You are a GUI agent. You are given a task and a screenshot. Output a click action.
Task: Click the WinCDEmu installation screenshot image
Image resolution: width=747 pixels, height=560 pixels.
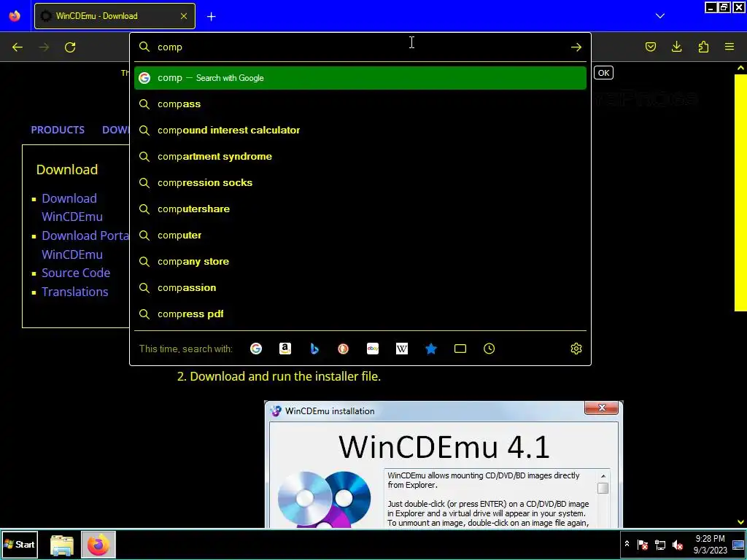(x=444, y=464)
